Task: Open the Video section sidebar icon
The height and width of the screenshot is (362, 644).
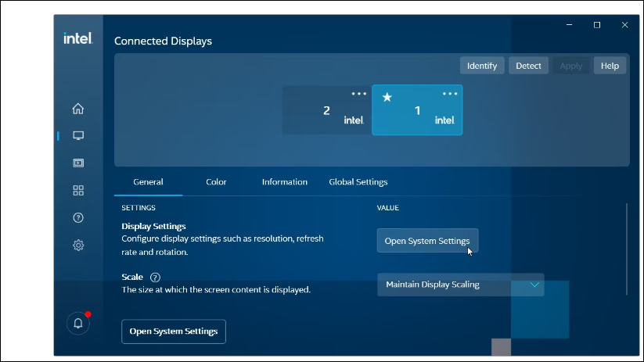Action: pyautogui.click(x=78, y=163)
